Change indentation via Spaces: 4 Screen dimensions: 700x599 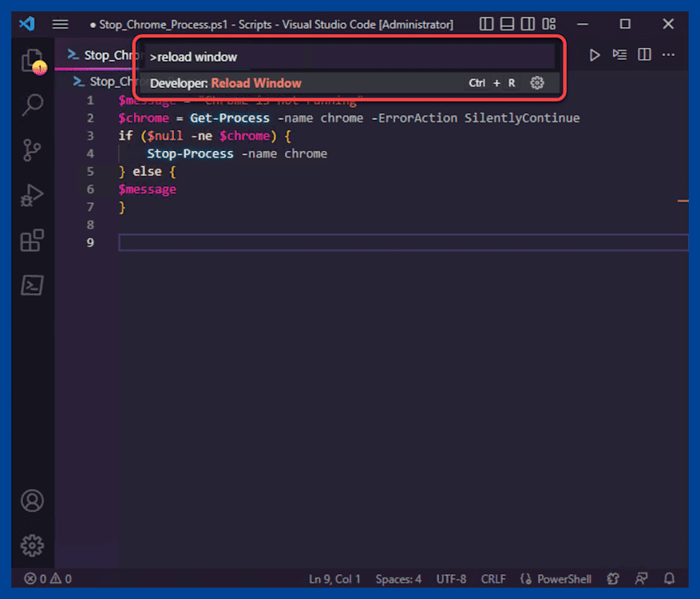tap(398, 579)
